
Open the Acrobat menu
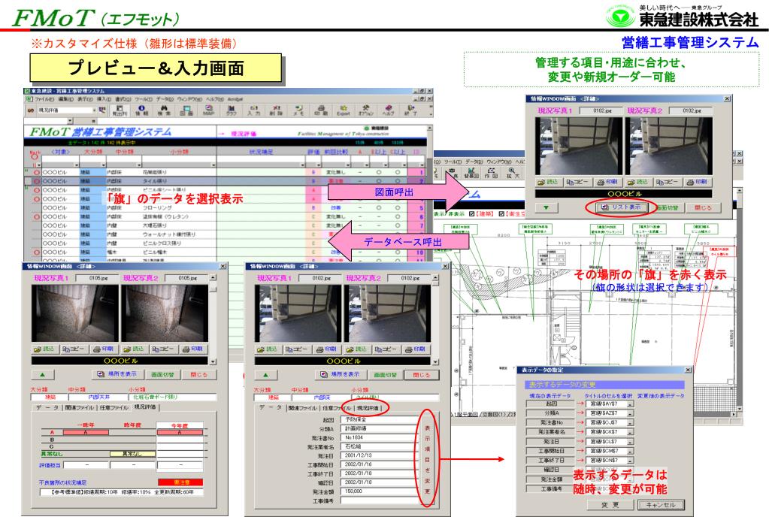tap(235, 99)
